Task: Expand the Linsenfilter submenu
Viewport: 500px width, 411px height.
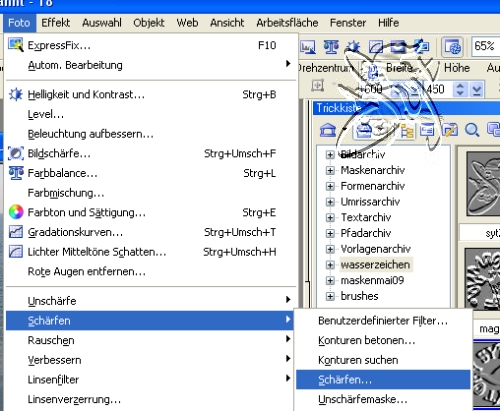Action: [x=150, y=380]
